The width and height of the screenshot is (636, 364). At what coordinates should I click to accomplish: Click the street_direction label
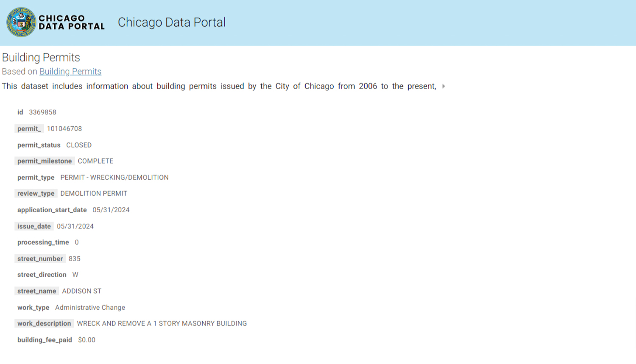42,275
